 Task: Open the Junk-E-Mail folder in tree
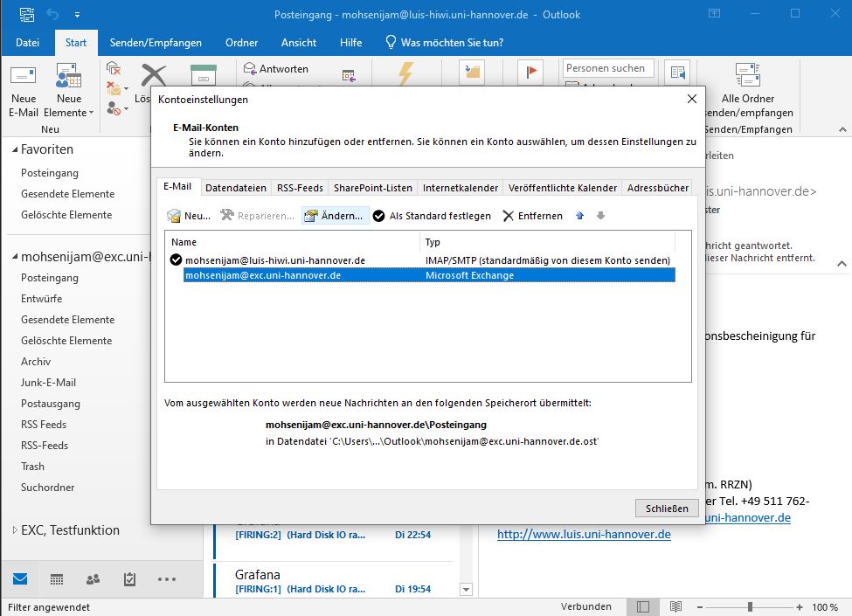[48, 383]
